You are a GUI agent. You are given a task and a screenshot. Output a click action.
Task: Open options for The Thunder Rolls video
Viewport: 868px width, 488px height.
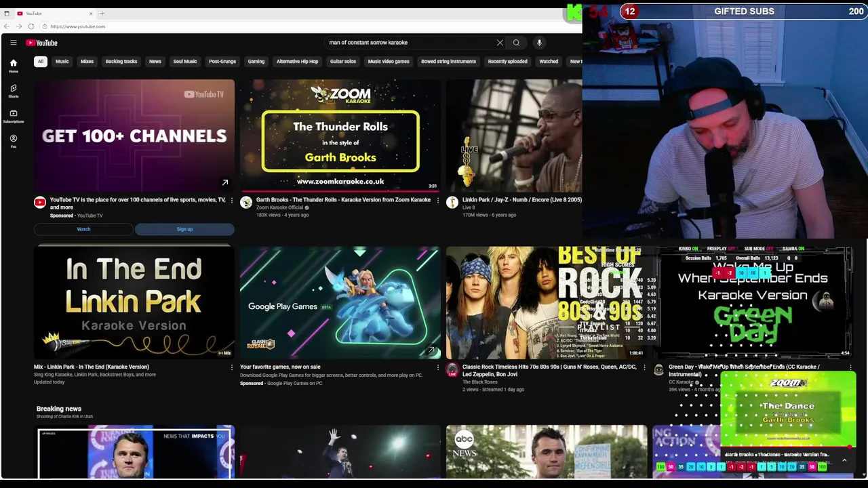(x=437, y=201)
